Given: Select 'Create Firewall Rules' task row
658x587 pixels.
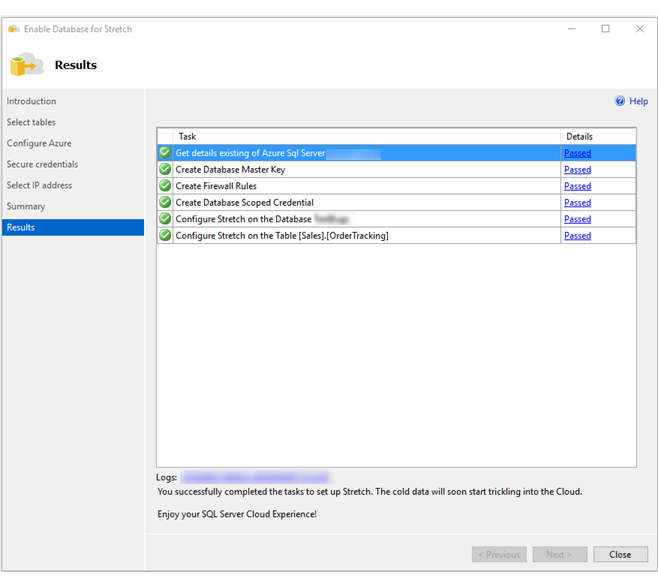Looking at the screenshot, I should [x=397, y=185].
